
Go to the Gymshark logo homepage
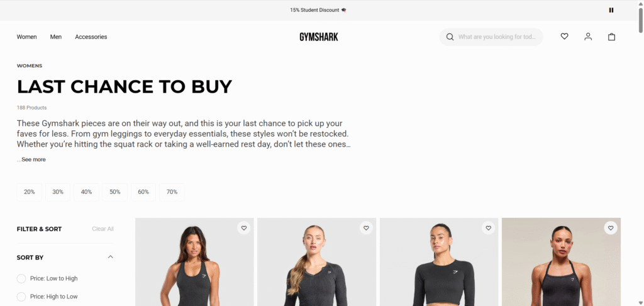[319, 37]
